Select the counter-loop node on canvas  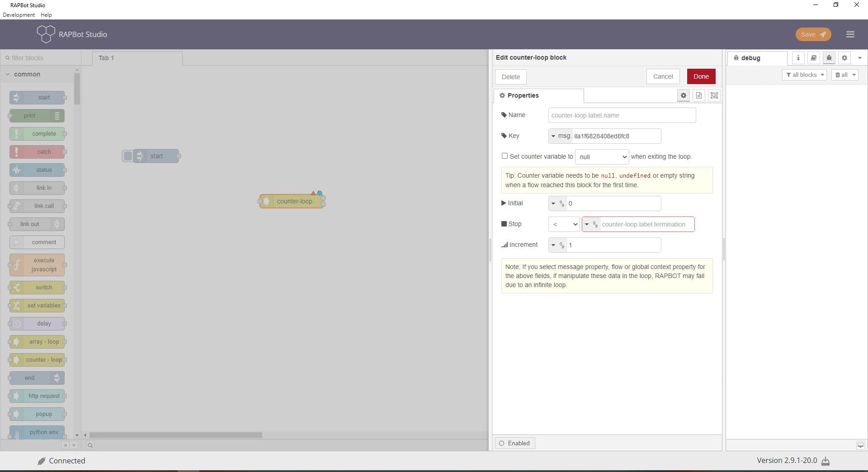pyautogui.click(x=292, y=202)
